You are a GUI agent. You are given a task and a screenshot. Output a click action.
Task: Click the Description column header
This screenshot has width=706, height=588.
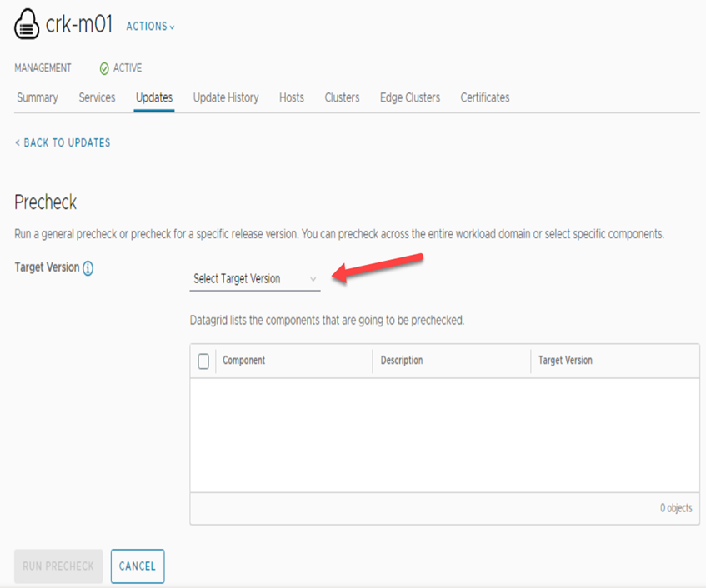pos(402,361)
